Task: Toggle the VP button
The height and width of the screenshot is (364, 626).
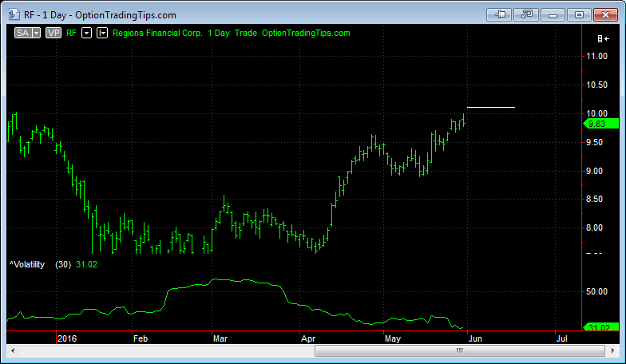Action: pos(53,33)
